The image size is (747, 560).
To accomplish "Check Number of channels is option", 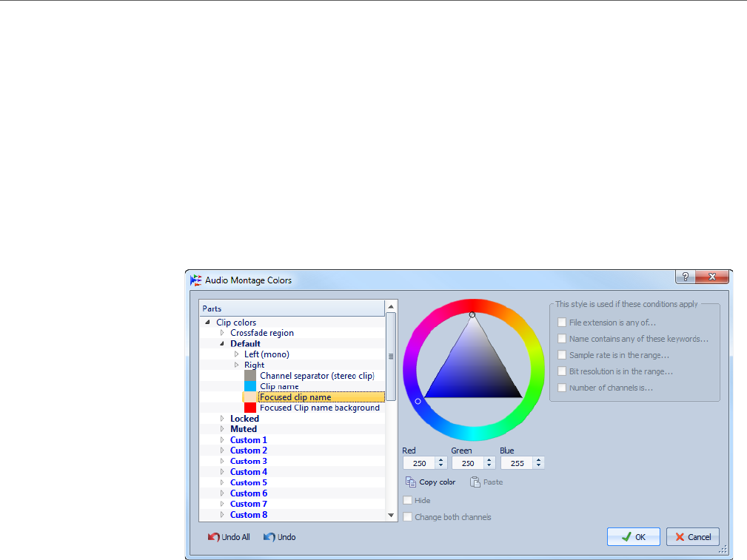I will [x=562, y=388].
